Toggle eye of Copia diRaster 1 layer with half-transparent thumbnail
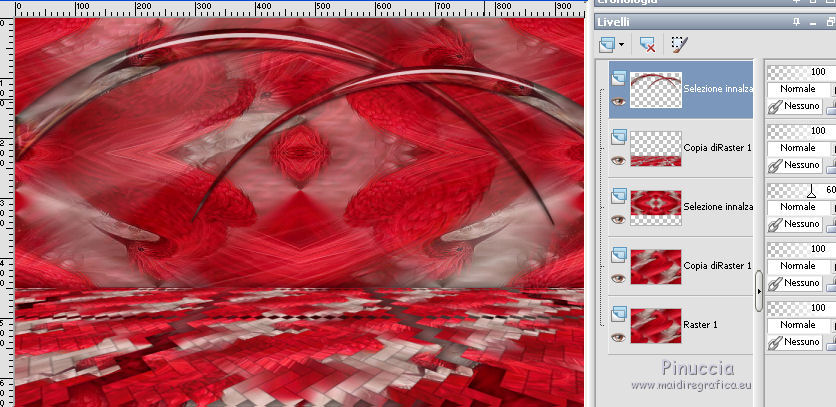This screenshot has height=407, width=836. pyautogui.click(x=618, y=160)
